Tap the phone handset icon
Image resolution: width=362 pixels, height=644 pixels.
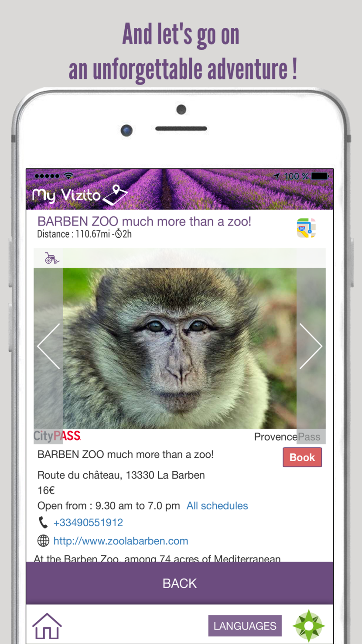(43, 522)
